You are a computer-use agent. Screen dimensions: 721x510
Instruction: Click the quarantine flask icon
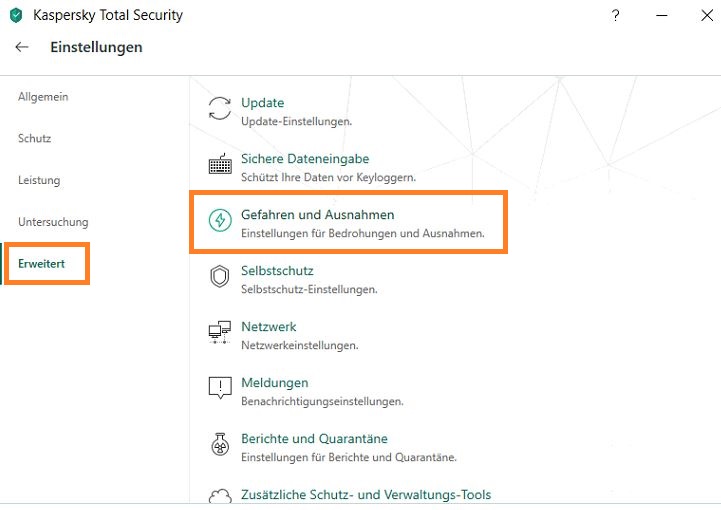click(x=220, y=444)
